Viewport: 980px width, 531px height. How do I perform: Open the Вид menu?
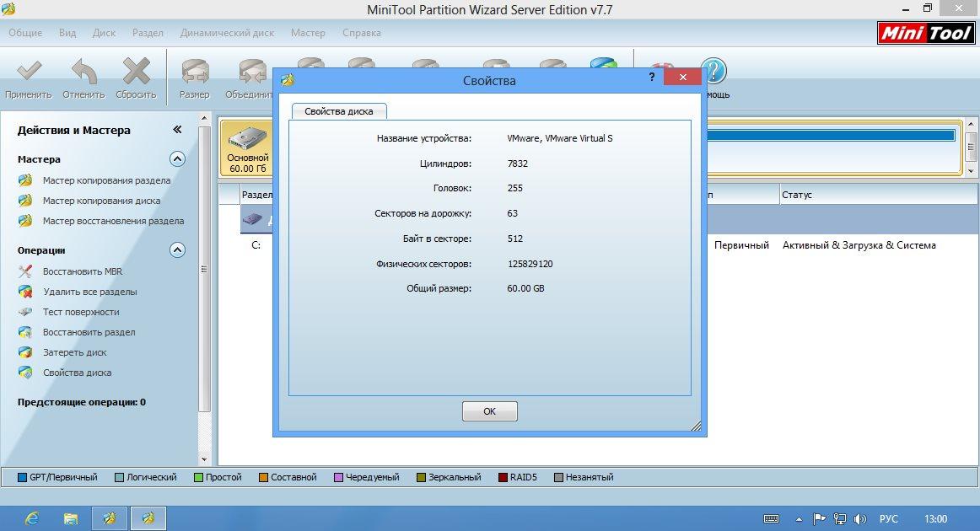click(67, 33)
